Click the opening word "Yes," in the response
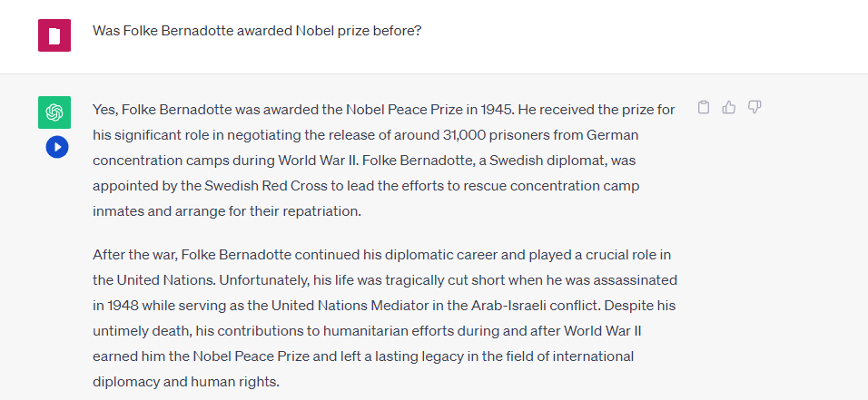 click(x=105, y=110)
